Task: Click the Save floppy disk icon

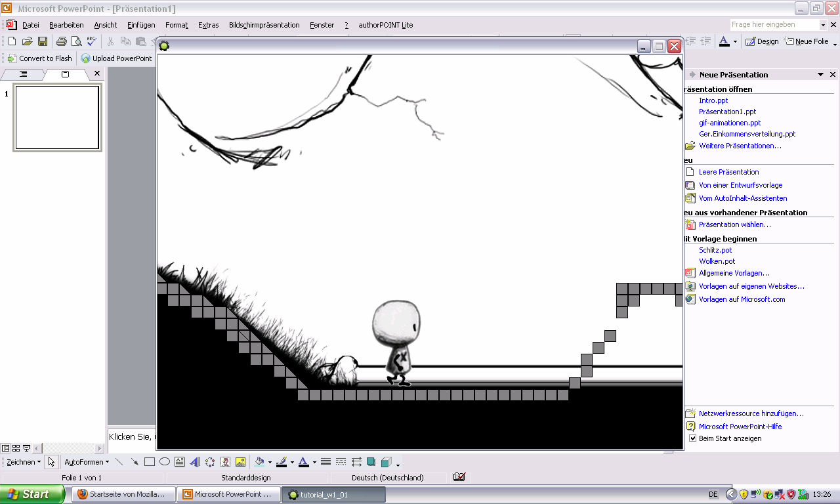Action: click(43, 41)
